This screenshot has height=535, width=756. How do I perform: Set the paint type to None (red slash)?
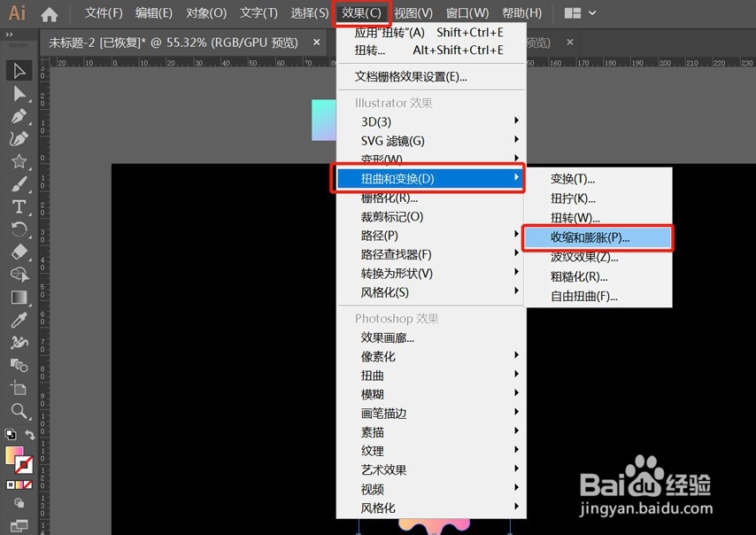click(28, 485)
